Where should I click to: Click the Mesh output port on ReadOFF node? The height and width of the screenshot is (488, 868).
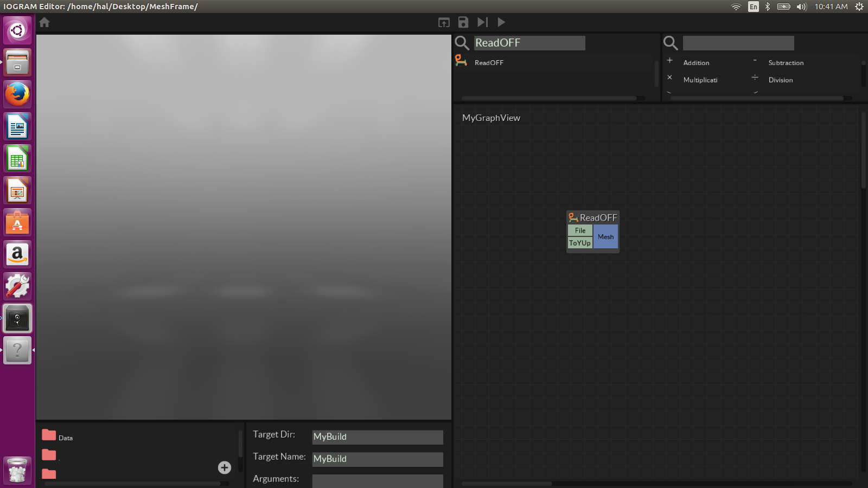click(605, 237)
